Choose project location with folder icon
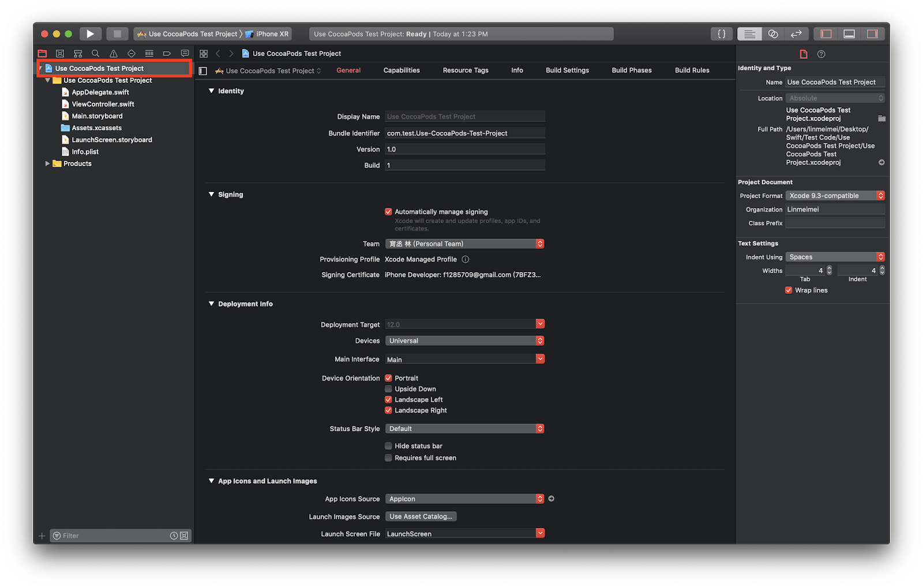This screenshot has width=923, height=588. pos(881,118)
